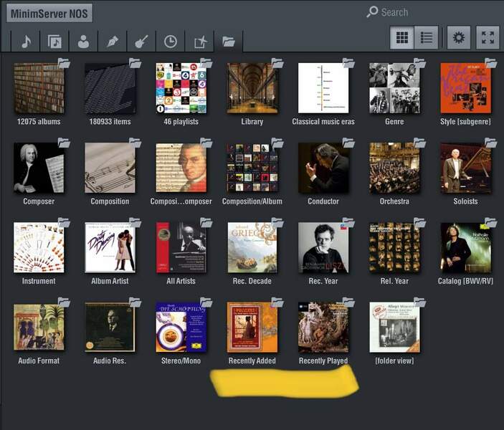Open the composer pen nib tab

[x=113, y=42]
